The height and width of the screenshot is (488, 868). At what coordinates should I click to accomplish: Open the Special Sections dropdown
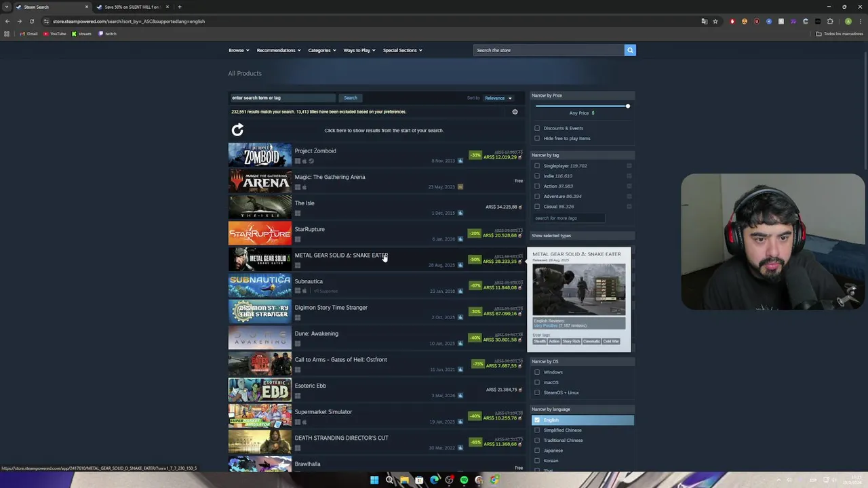pos(402,50)
